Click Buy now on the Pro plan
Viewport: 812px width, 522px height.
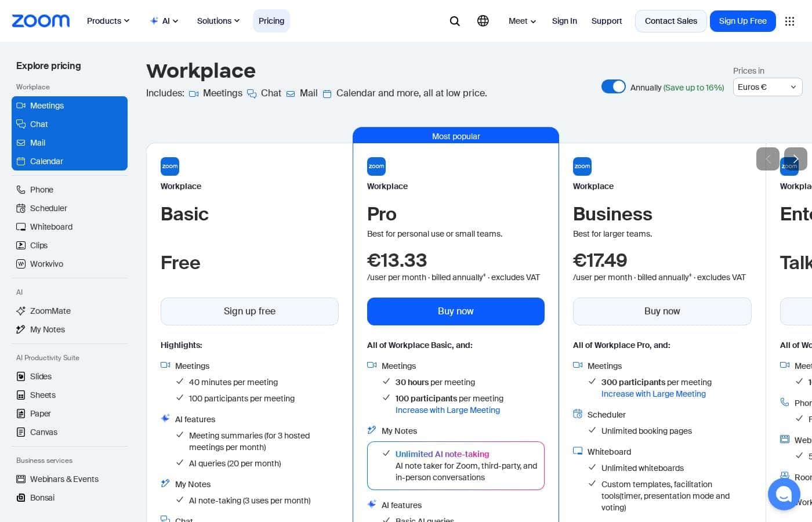point(455,311)
